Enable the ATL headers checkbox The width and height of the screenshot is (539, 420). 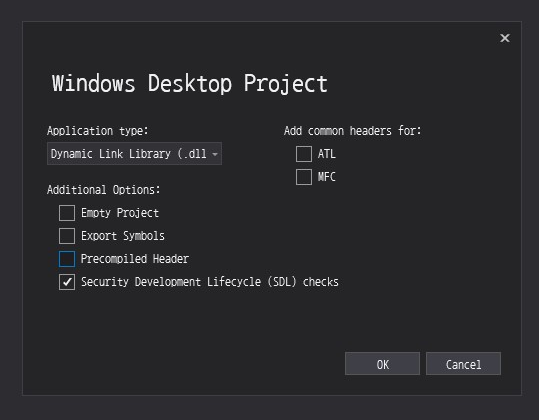pos(304,154)
